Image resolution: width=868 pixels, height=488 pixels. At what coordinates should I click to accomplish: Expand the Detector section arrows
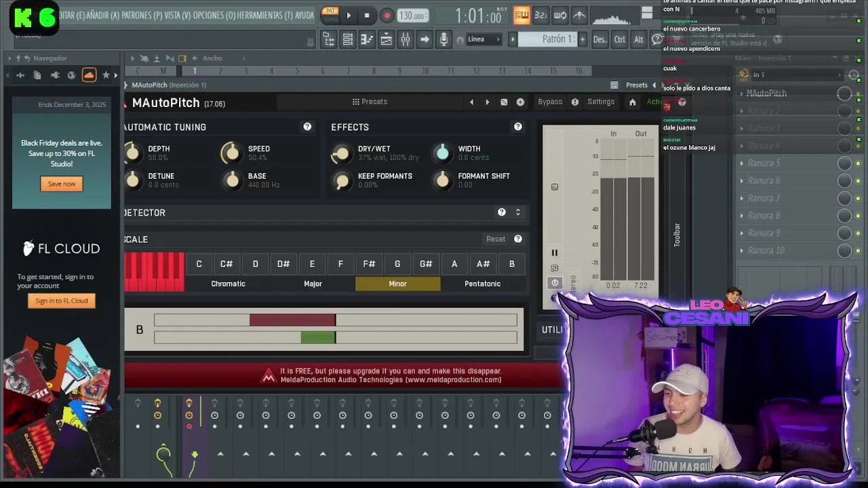click(518, 212)
